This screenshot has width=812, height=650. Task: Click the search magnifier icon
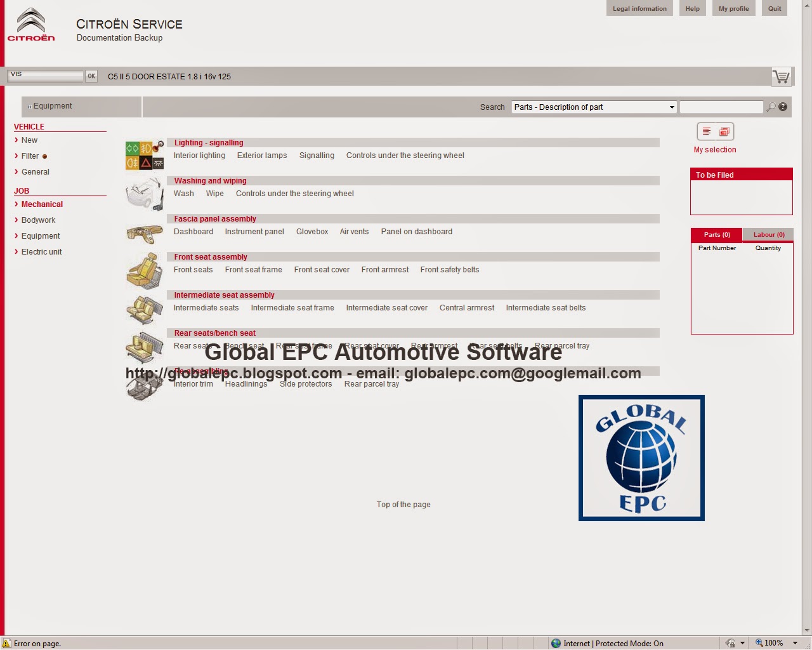[771, 107]
